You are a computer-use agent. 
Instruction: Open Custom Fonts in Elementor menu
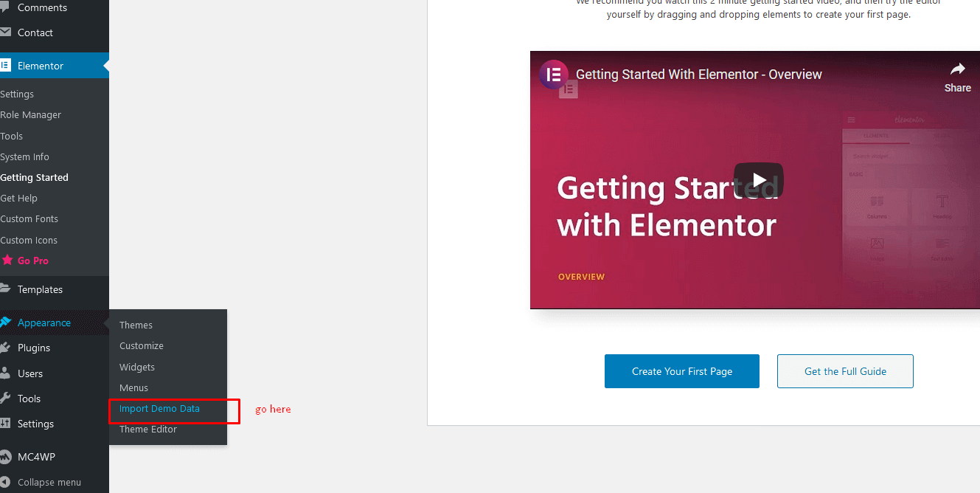tap(29, 219)
